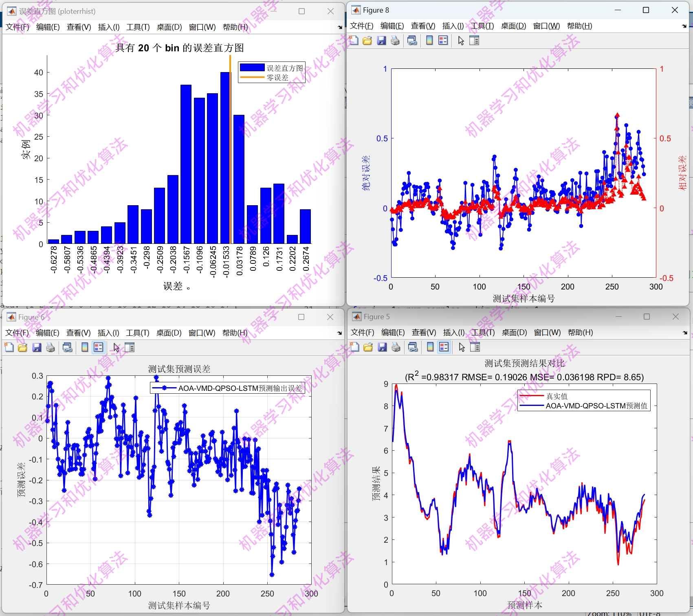
Task: Click orange 零误差 legend line in histogram
Action: pos(252,77)
